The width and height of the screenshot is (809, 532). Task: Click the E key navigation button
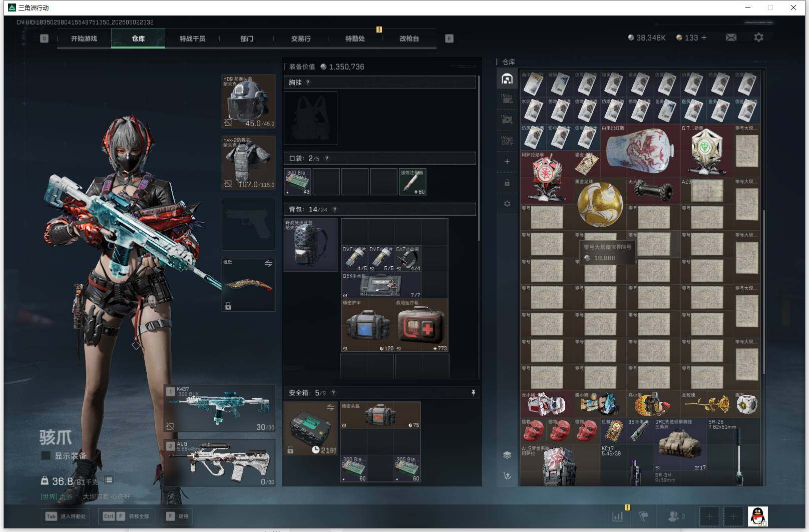click(x=449, y=39)
